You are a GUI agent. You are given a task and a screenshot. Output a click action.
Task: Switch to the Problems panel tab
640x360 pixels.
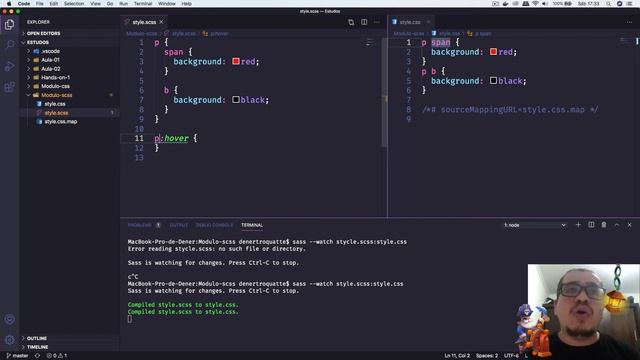pos(144,225)
